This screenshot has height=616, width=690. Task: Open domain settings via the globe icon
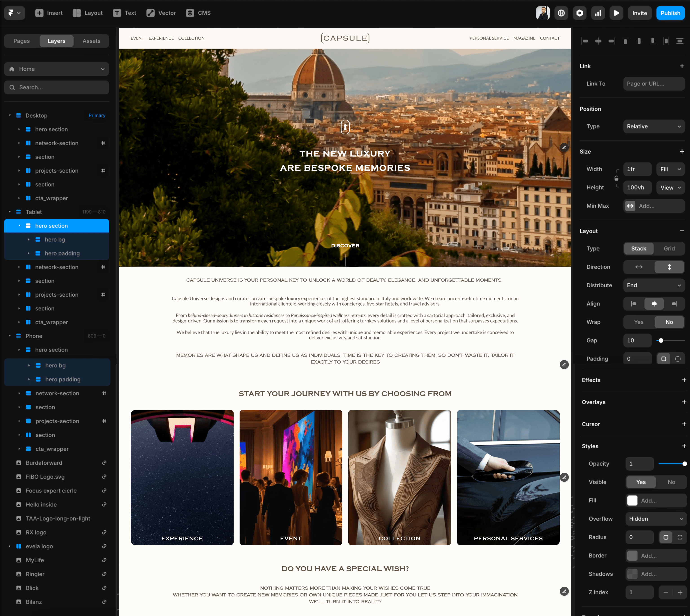(561, 13)
